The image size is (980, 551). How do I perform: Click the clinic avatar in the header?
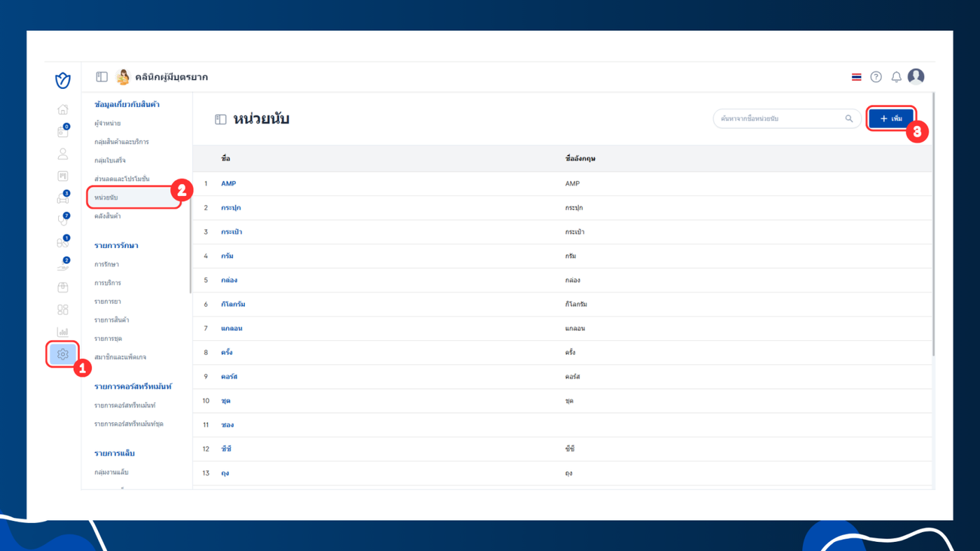(122, 77)
